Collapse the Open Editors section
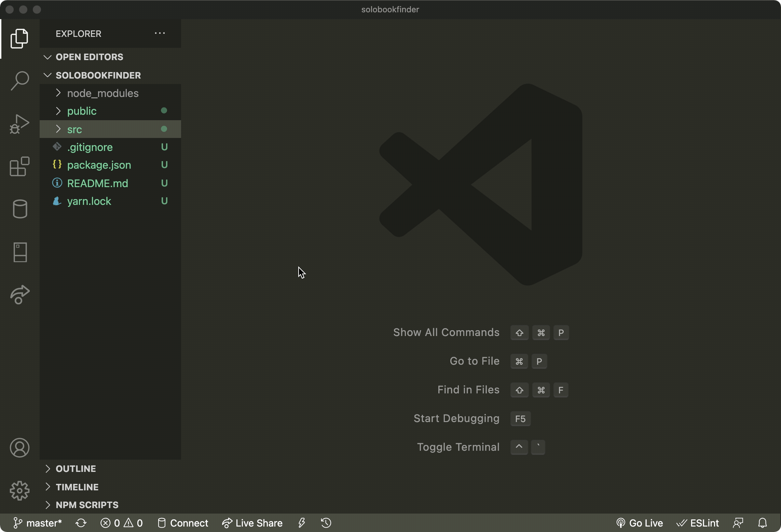Viewport: 781px width, 532px height. tap(110, 57)
